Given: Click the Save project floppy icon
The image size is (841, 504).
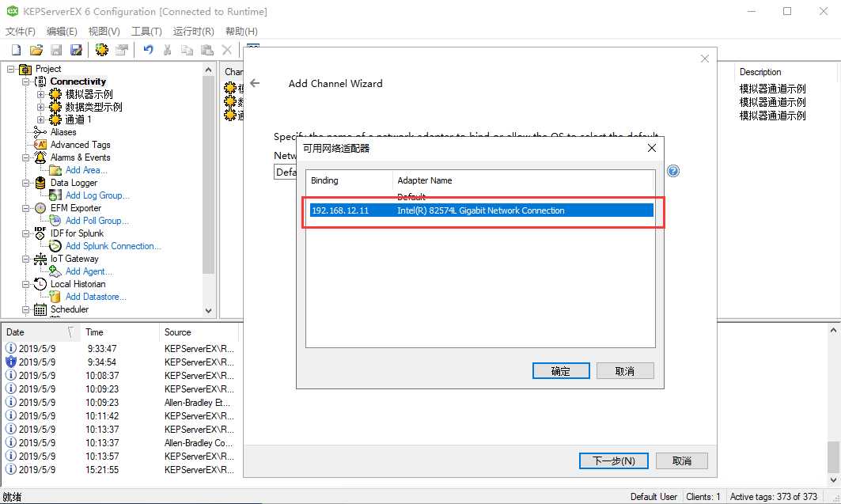Looking at the screenshot, I should pyautogui.click(x=56, y=50).
